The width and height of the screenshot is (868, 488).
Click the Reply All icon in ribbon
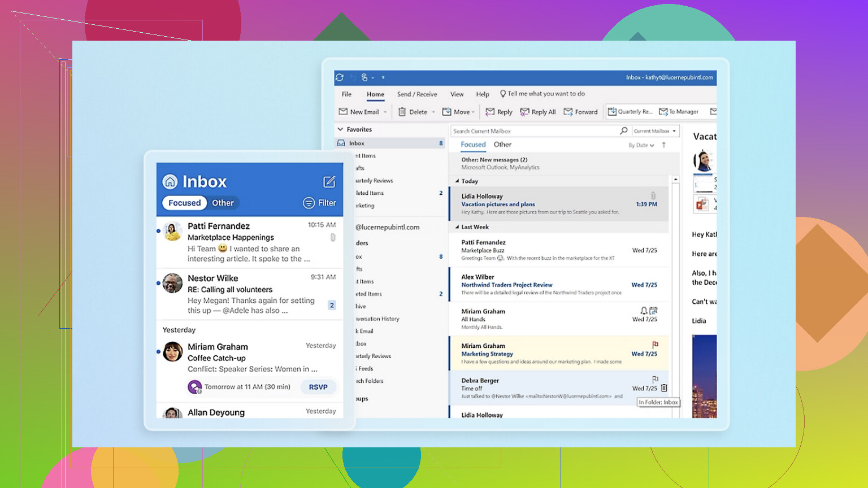pos(525,112)
